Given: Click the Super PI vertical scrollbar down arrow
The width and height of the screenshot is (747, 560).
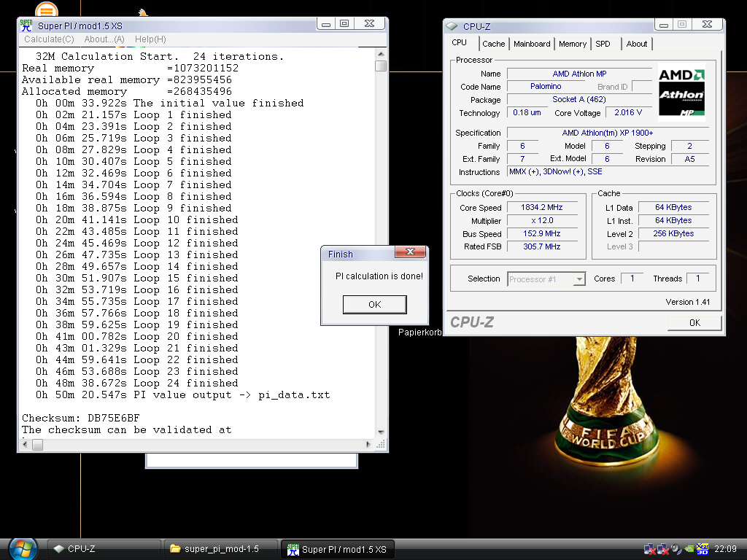Looking at the screenshot, I should tap(381, 432).
